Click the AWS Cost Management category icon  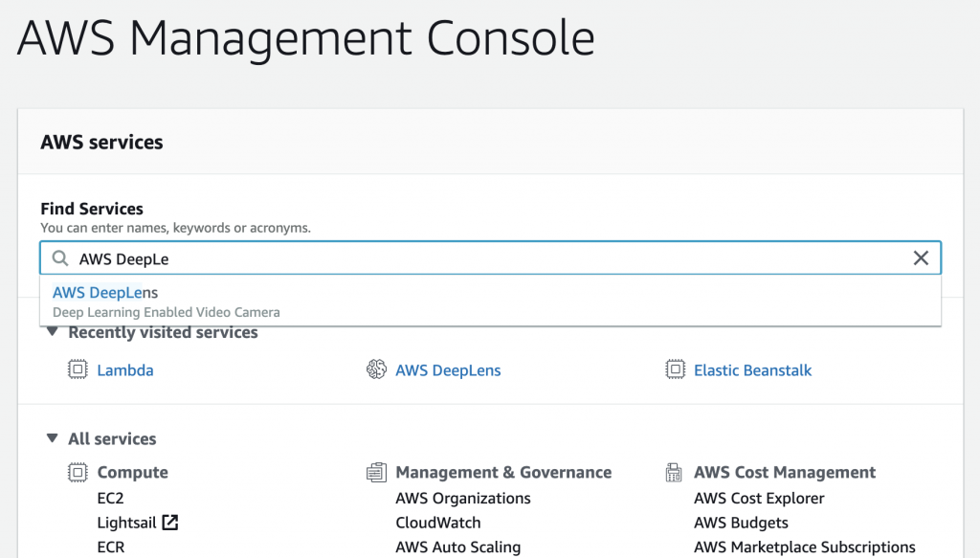pyautogui.click(x=674, y=473)
